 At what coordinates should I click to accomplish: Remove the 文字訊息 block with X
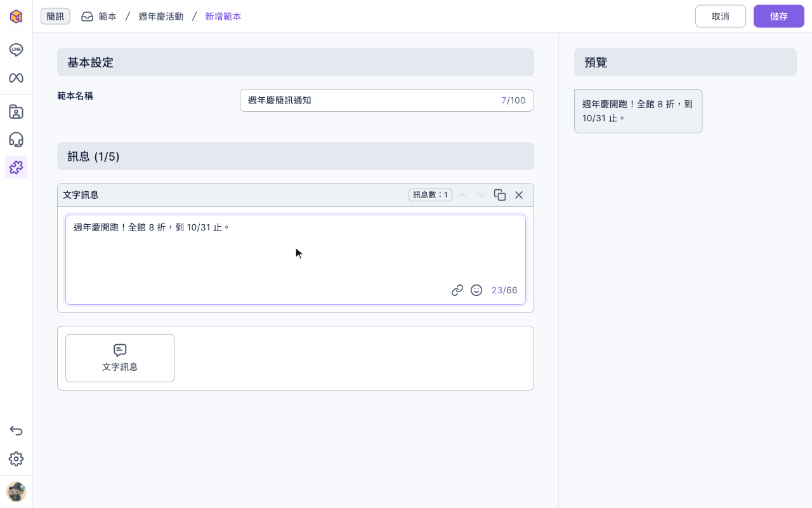[519, 195]
